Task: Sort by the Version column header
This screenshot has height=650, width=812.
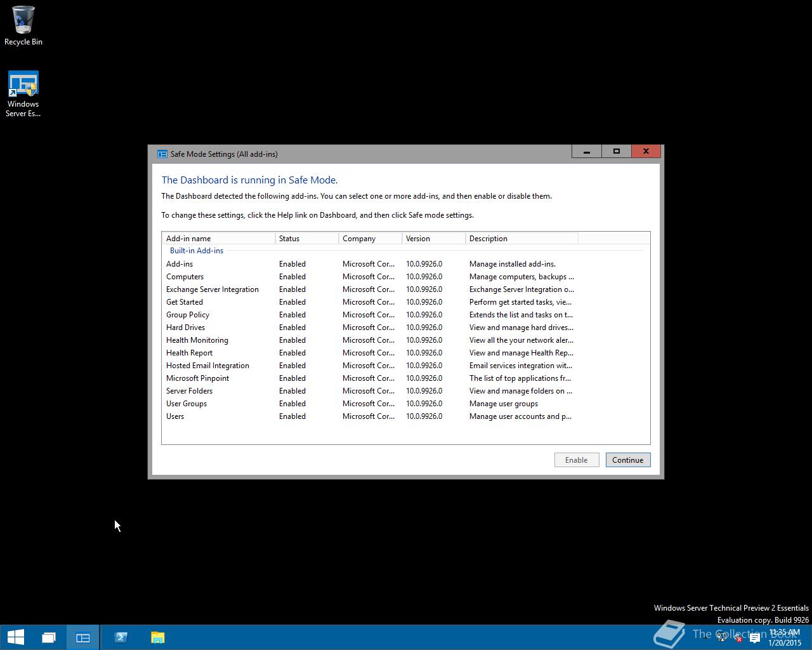Action: [x=434, y=239]
